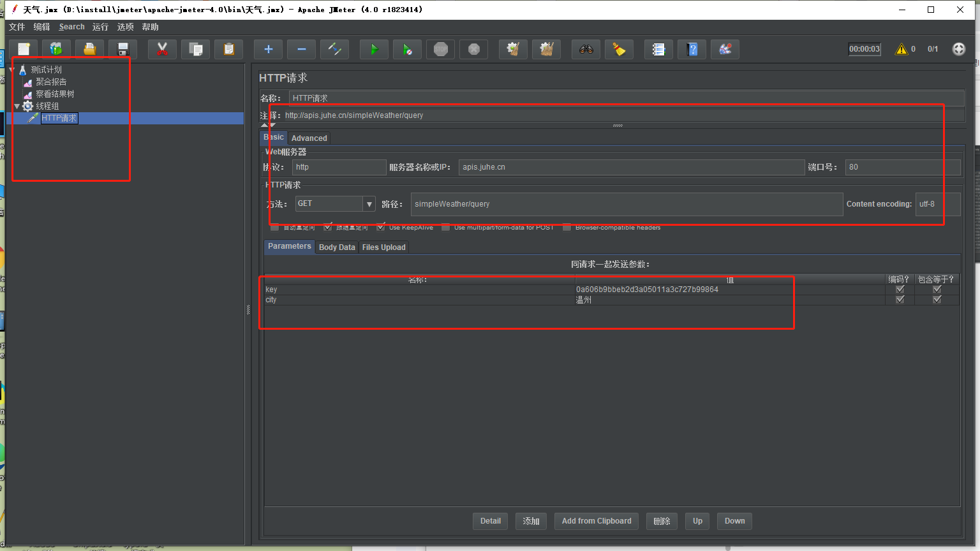The width and height of the screenshot is (980, 551).
Task: Open Search with binoculars icon
Action: click(586, 49)
